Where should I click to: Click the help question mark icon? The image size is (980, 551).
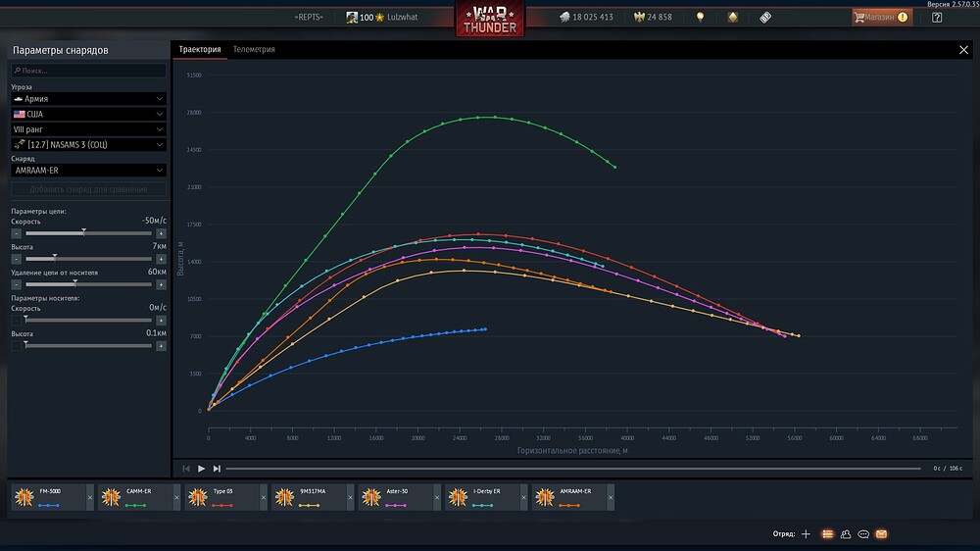[936, 18]
